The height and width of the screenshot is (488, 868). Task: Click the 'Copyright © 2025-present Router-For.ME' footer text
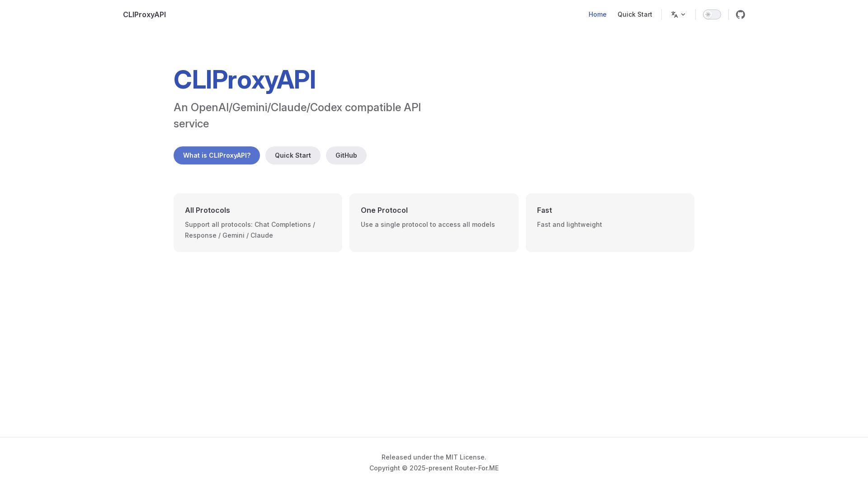pos(434,468)
